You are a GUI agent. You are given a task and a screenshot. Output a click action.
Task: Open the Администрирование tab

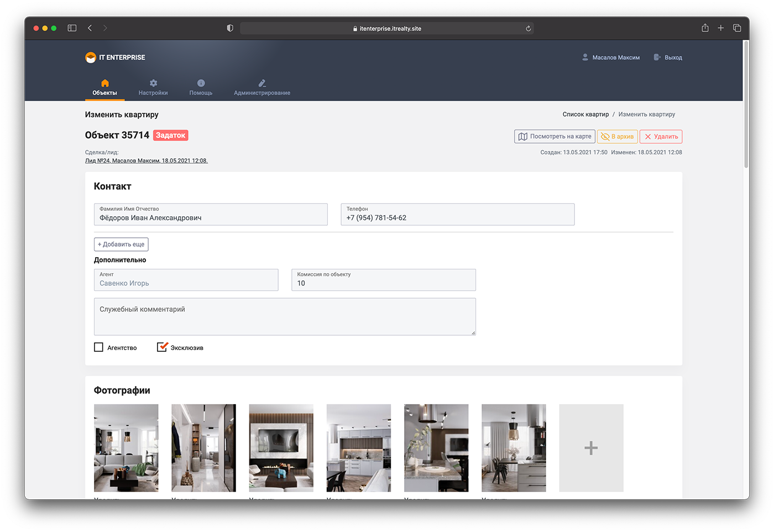(262, 87)
